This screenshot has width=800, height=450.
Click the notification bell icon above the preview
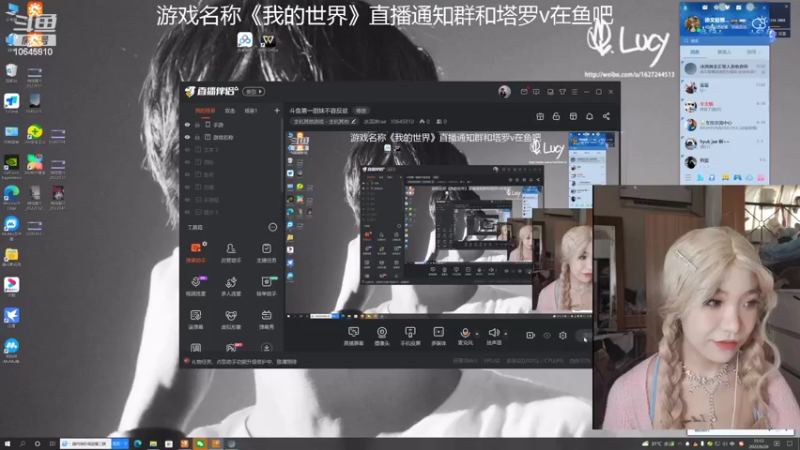(589, 116)
